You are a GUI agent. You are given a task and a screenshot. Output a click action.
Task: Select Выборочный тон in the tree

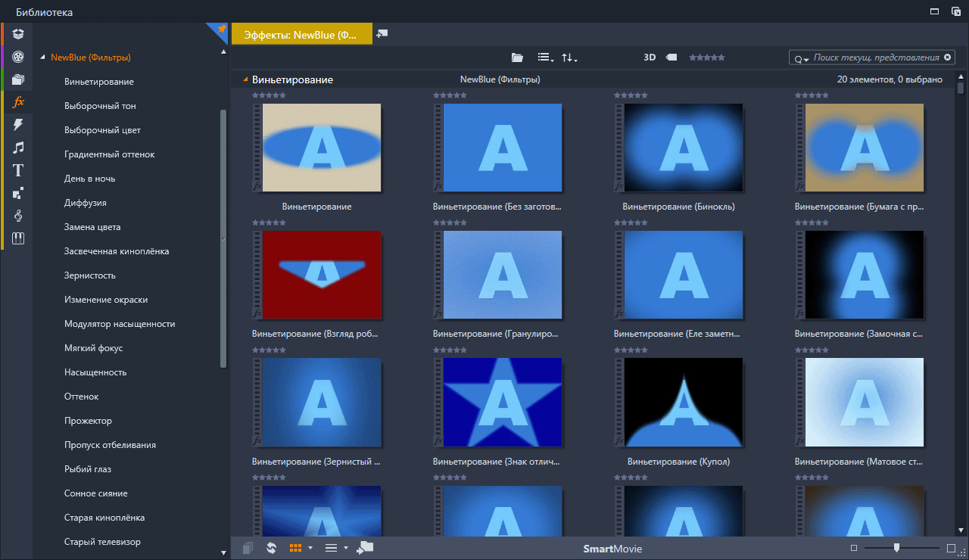(x=100, y=106)
